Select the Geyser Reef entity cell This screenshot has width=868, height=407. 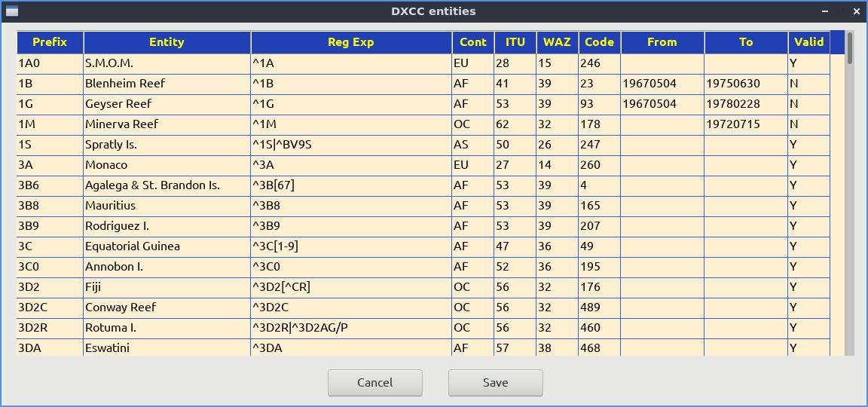click(167, 104)
